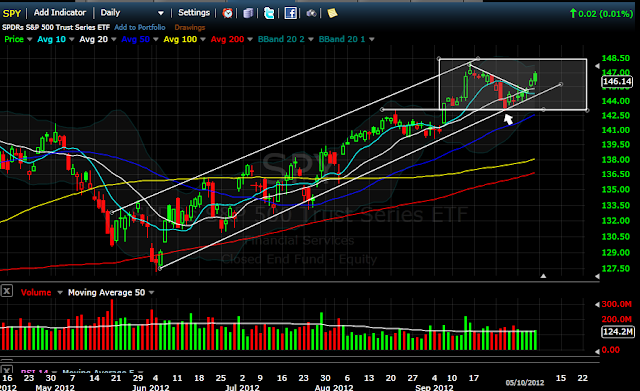640x391 pixels.
Task: Expand the Avg 200 dropdown arrow
Action: (x=250, y=40)
